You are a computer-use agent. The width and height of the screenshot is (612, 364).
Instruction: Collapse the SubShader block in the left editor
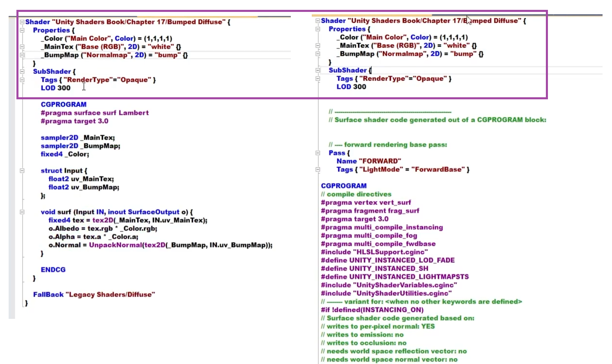(22, 71)
